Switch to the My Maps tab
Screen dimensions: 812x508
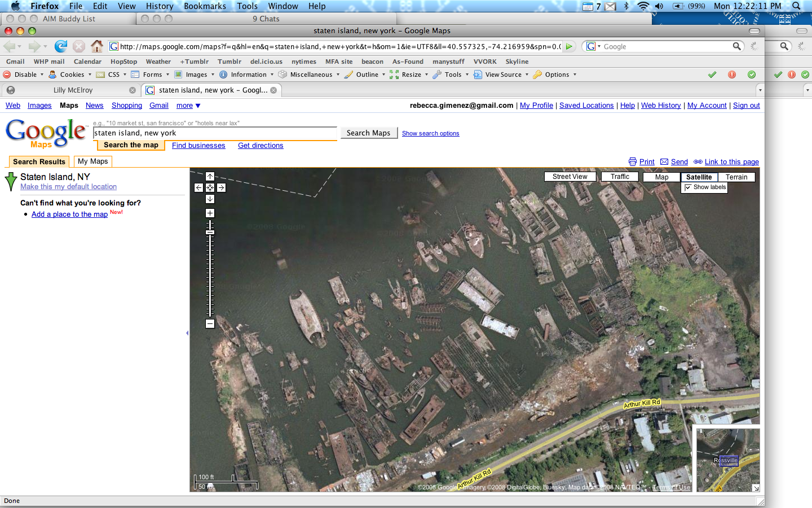(93, 161)
